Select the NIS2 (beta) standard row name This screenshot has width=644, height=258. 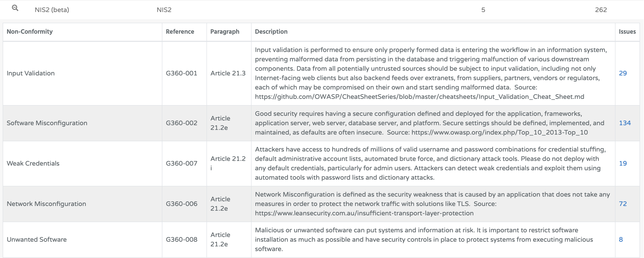[52, 10]
